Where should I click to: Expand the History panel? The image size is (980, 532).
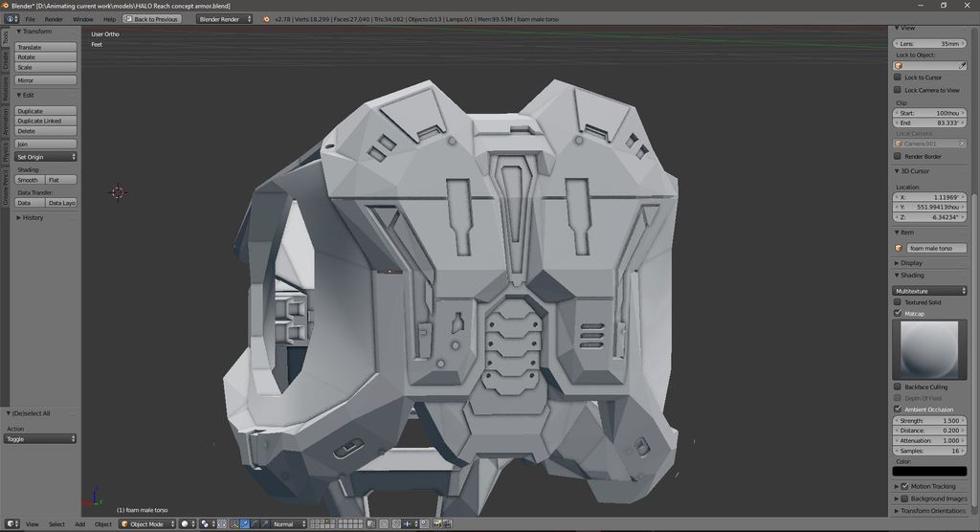point(33,217)
